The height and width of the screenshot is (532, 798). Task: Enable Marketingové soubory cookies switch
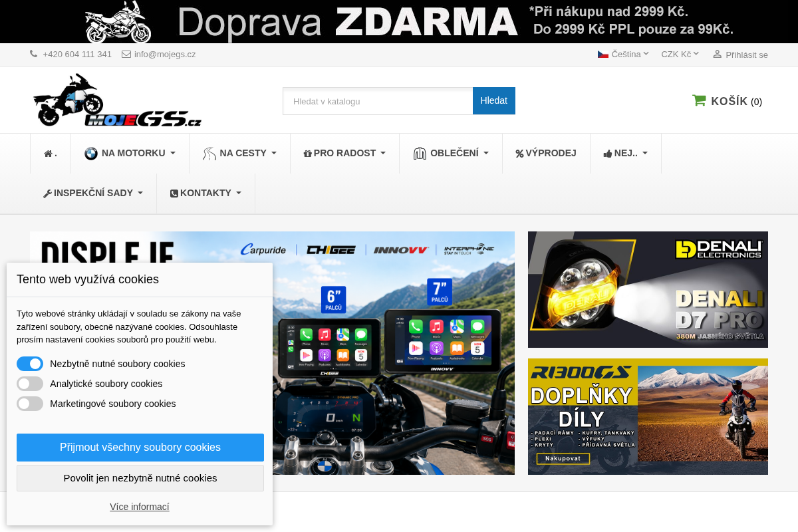[30, 404]
